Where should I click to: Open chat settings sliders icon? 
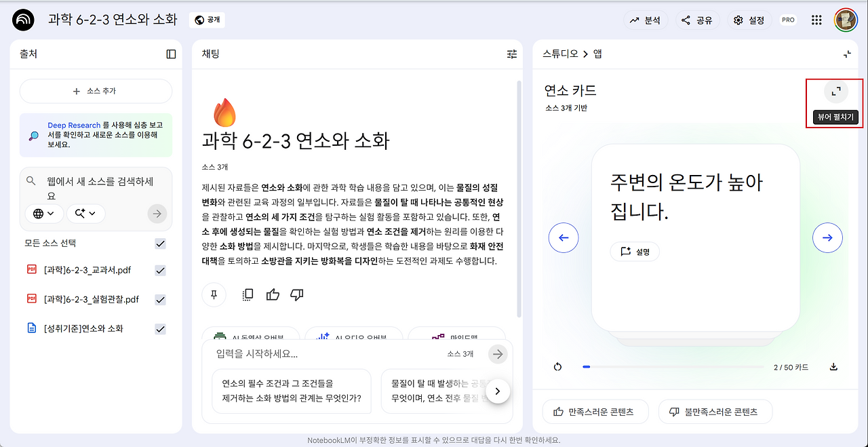(512, 54)
